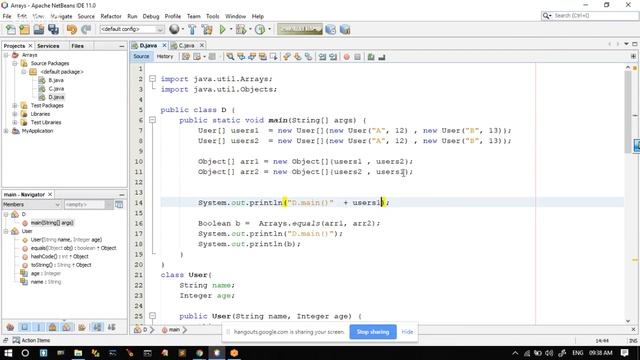
Task: Click the Clean and Build icon
Action: pos(207,29)
